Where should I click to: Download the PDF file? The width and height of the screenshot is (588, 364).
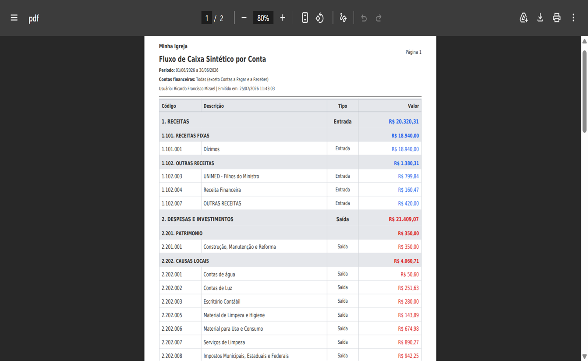(540, 18)
